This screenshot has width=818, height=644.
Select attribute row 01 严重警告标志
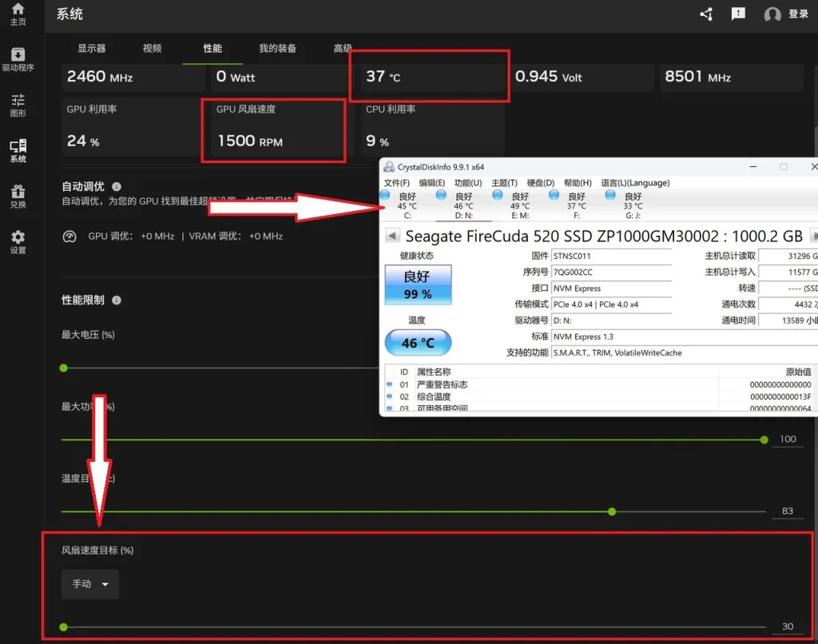click(600, 384)
